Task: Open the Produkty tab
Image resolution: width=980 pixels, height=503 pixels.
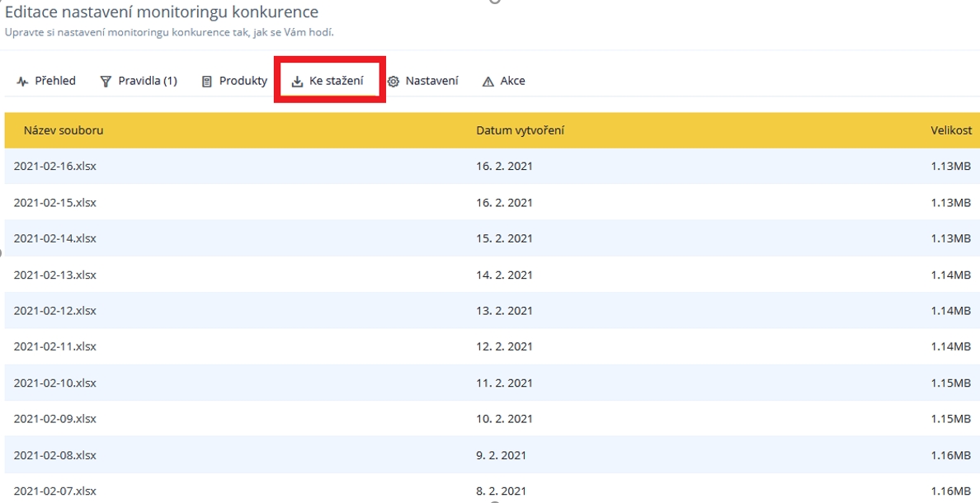Action: point(243,81)
